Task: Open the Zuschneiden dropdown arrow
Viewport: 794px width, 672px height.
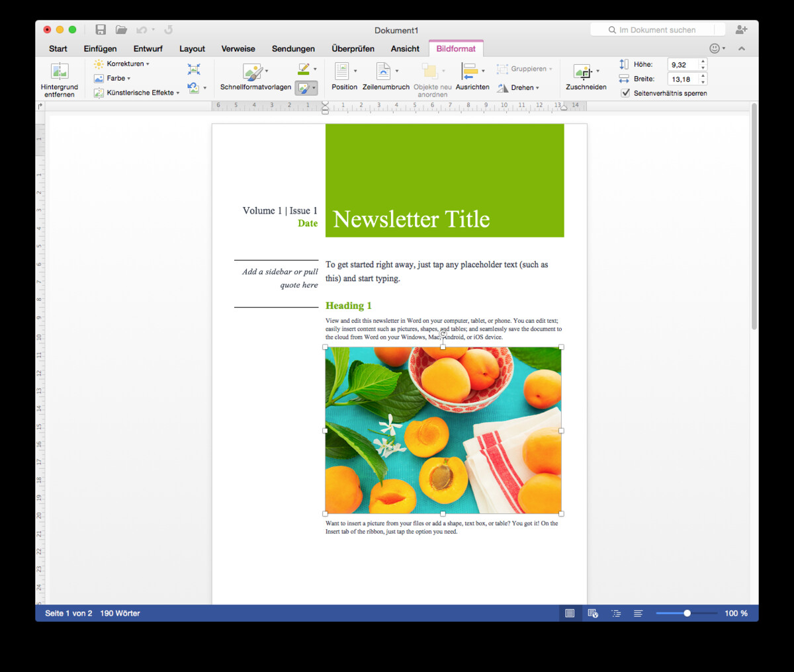Action: coord(597,71)
